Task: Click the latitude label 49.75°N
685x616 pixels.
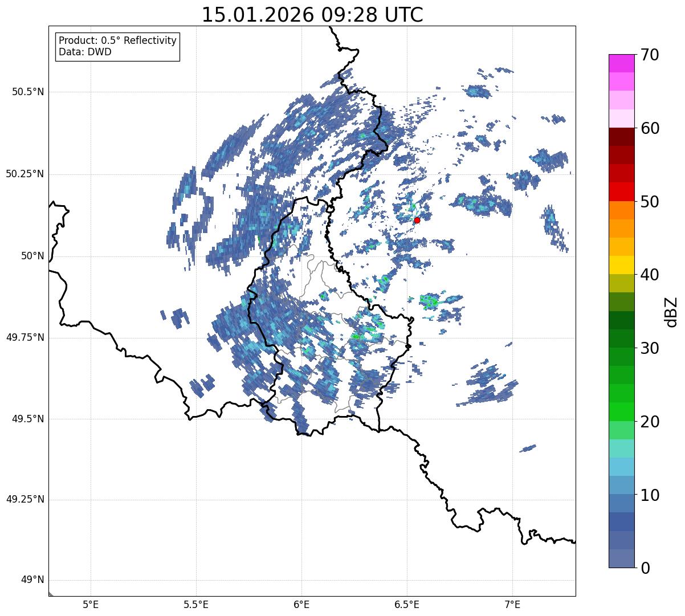Action: (x=25, y=337)
